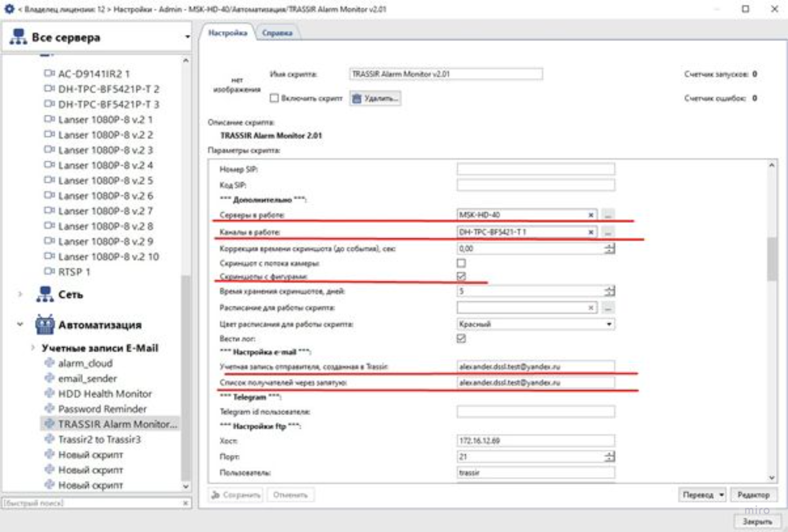
Task: Click sender account email field
Action: point(536,366)
